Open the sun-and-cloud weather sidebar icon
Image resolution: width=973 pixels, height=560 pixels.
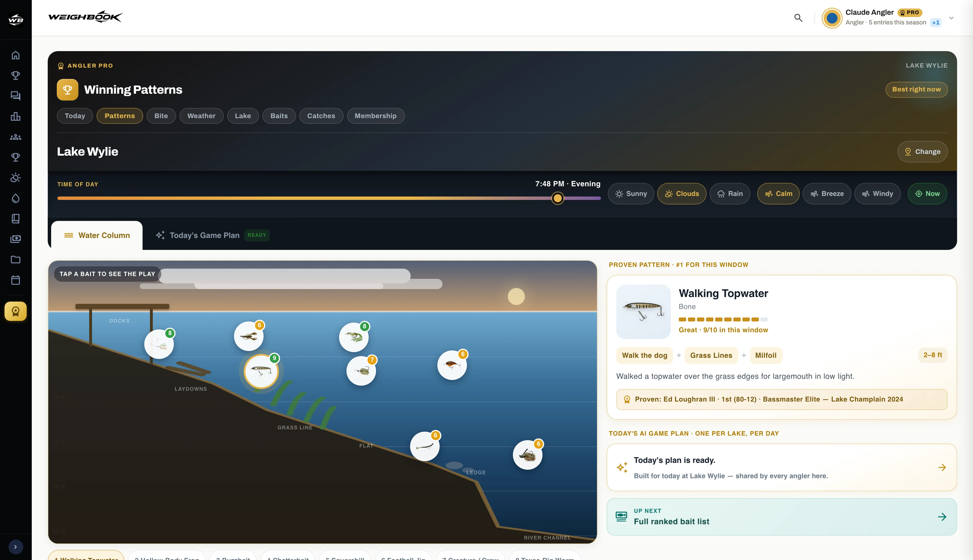coord(15,178)
